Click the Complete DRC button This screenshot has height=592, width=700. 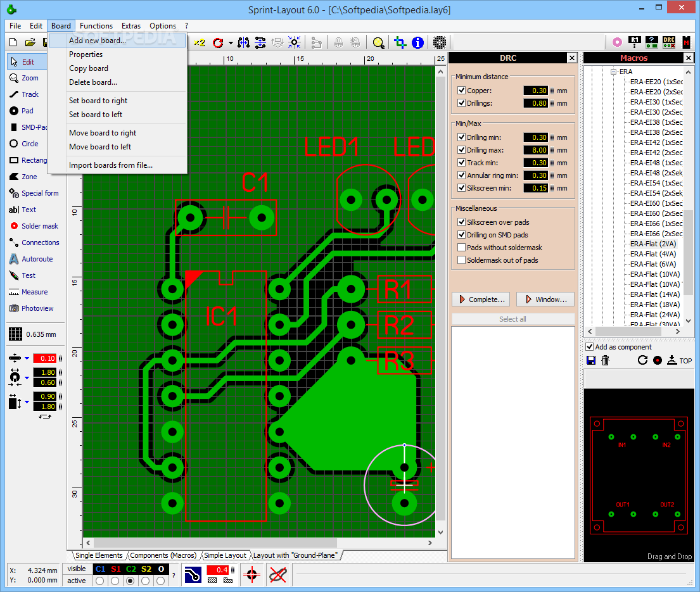coord(481,299)
